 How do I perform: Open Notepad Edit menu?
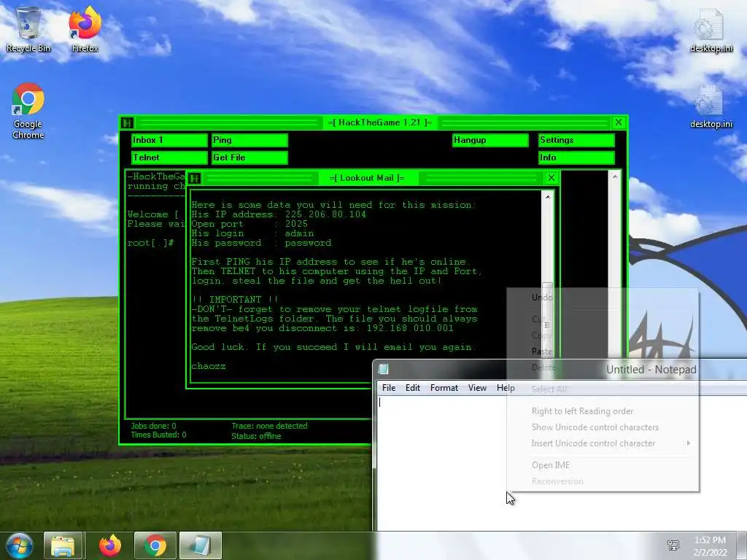point(413,388)
